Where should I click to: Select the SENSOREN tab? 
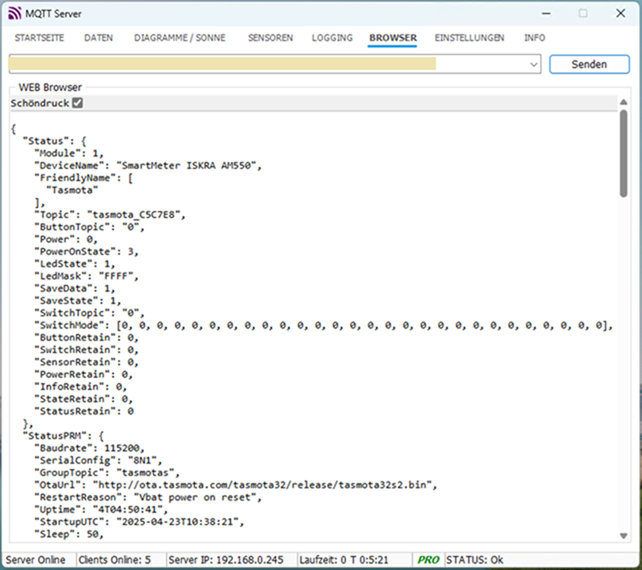click(270, 38)
